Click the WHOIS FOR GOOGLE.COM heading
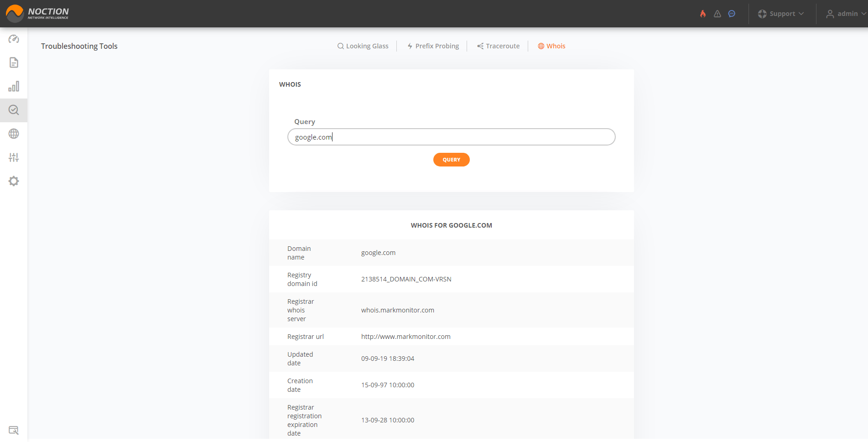868x442 pixels. point(452,225)
